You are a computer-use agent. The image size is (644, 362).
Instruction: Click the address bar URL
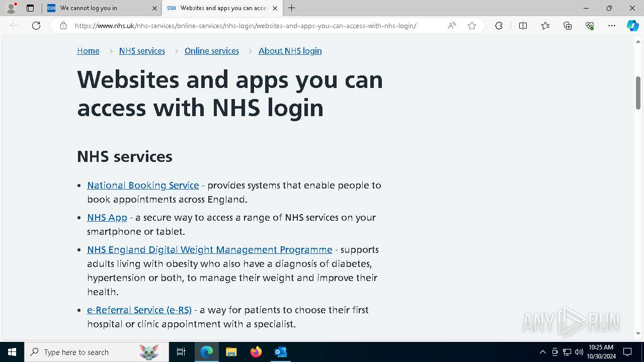point(246,26)
